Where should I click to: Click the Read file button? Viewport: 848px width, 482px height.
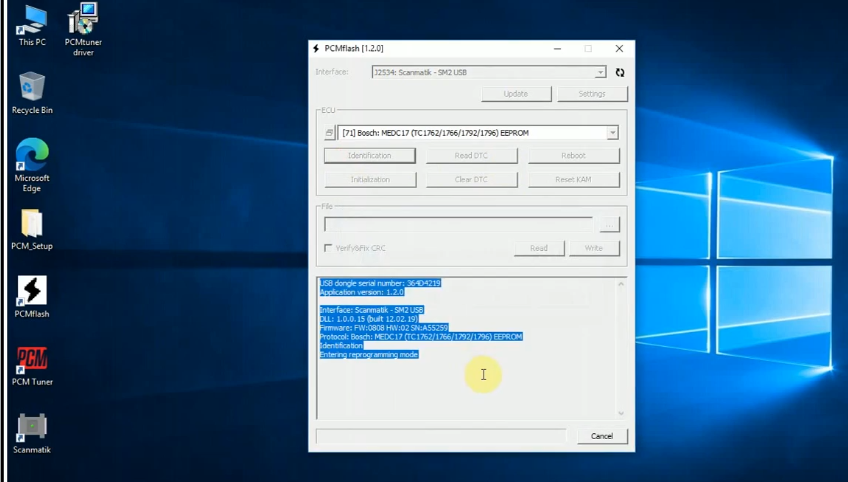[x=539, y=248]
